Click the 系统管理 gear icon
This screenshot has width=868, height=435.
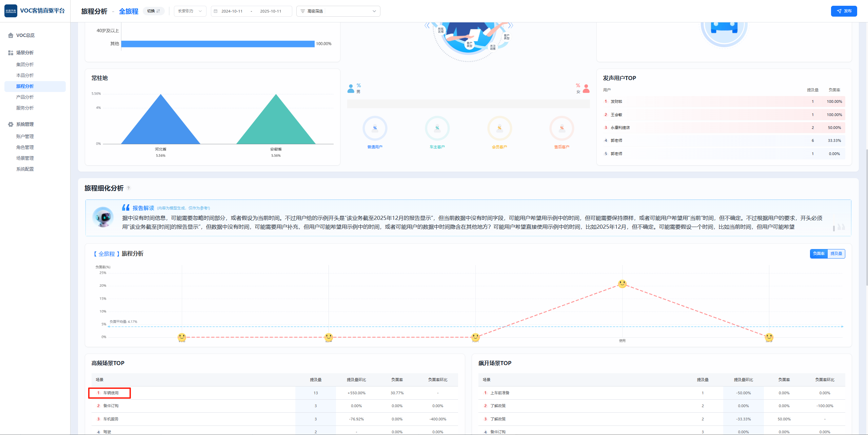click(11, 125)
